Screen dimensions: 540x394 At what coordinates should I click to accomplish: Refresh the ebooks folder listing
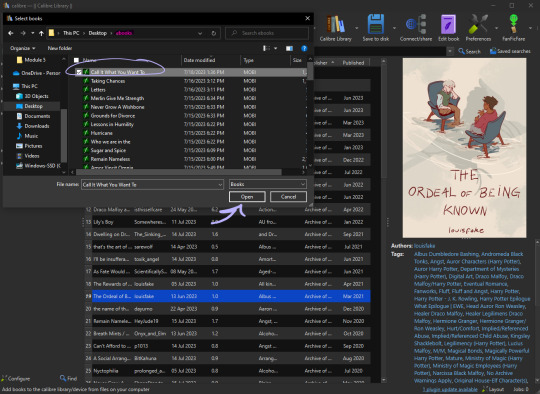pos(214,33)
